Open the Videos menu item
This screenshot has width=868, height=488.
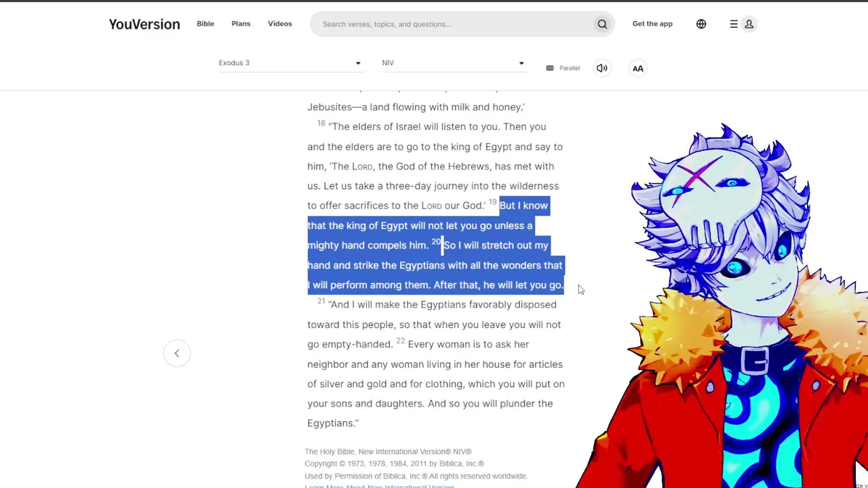tap(280, 24)
